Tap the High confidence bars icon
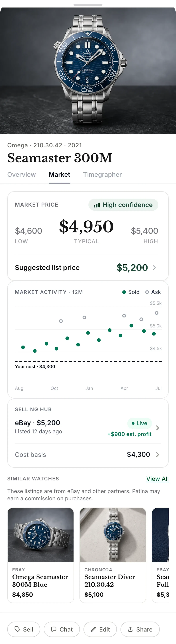176x644 pixels. (97, 205)
